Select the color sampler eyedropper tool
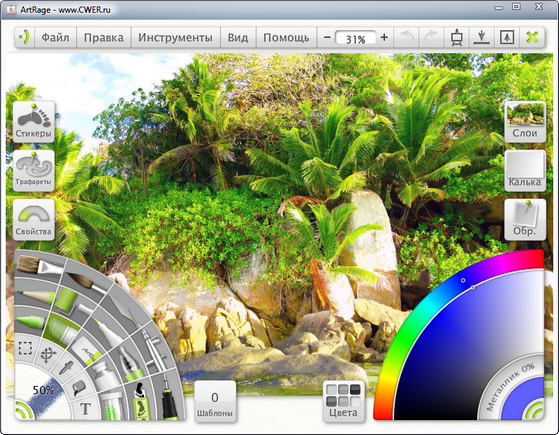559x435 pixels. tap(66, 367)
